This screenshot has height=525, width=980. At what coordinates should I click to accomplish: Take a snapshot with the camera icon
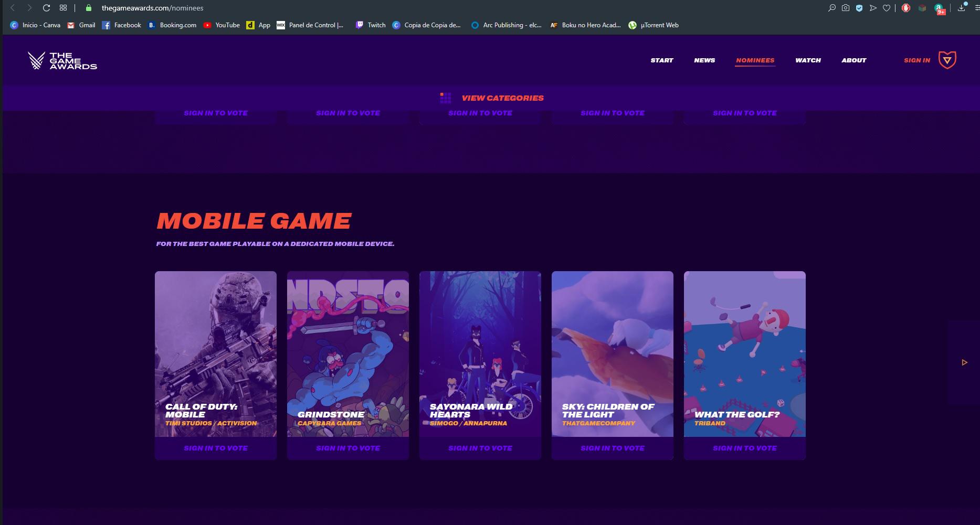tap(845, 8)
